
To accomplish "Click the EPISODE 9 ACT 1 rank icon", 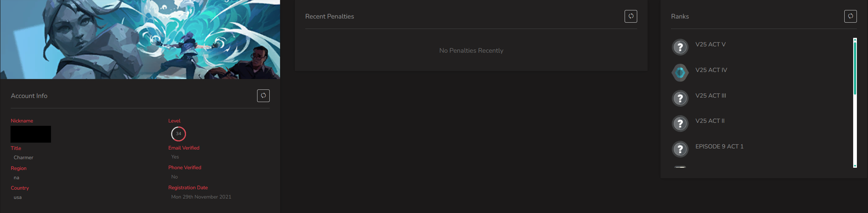I will pos(680,149).
